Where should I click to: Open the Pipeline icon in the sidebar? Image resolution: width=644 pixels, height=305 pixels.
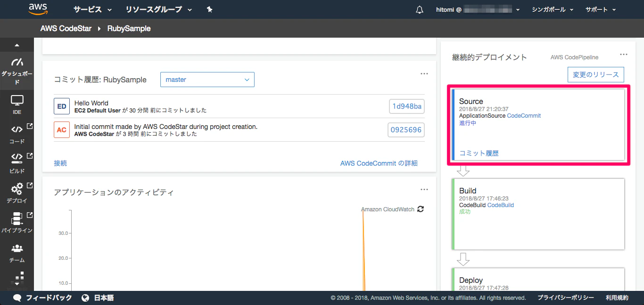tap(17, 218)
